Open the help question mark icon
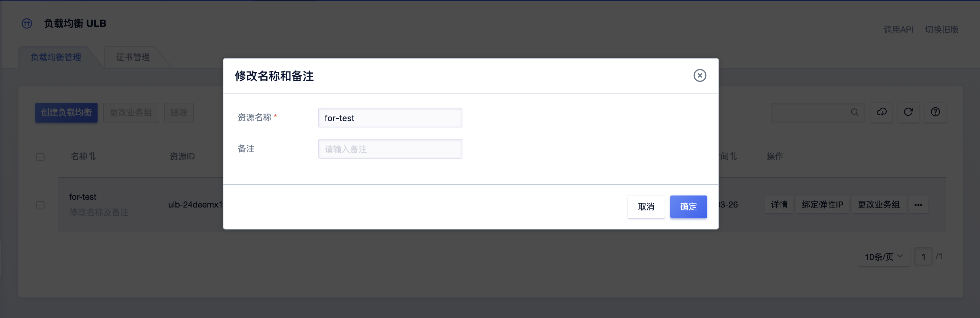 click(x=935, y=112)
